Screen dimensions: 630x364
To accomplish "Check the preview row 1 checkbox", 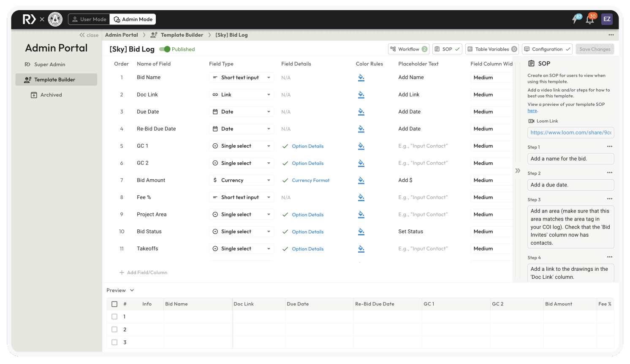I will [x=114, y=317].
